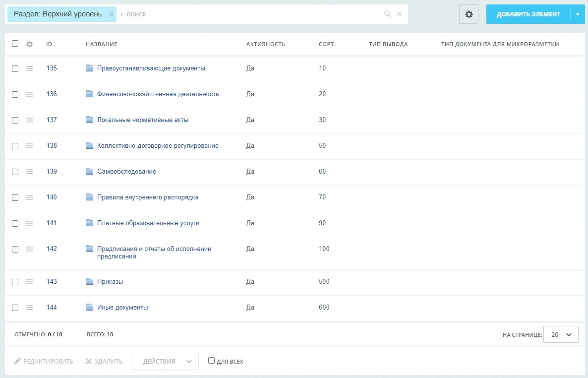The width and height of the screenshot is (588, 378).
Task: Open row menu for ID 143
Action: [x=29, y=282]
